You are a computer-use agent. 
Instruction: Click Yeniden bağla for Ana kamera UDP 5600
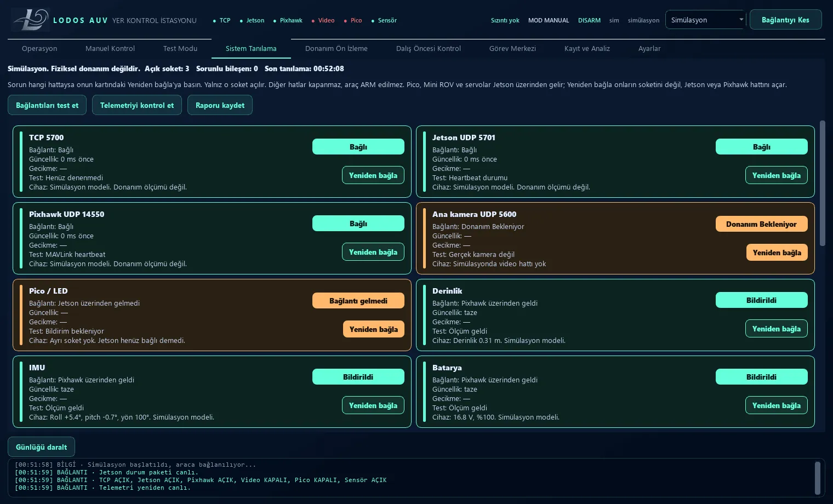pyautogui.click(x=777, y=253)
